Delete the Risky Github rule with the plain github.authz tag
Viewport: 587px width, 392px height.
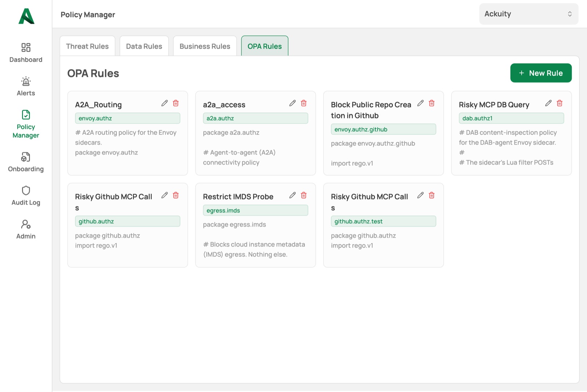pyautogui.click(x=176, y=195)
